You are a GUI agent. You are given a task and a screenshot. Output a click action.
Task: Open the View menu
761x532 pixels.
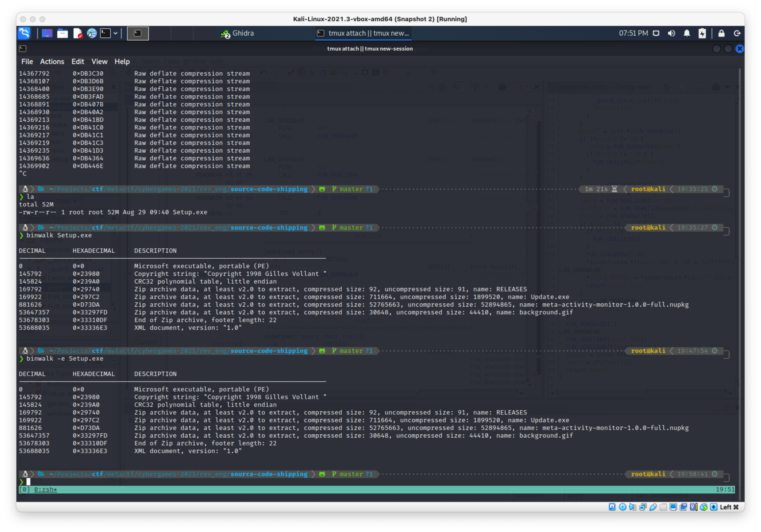tap(99, 61)
